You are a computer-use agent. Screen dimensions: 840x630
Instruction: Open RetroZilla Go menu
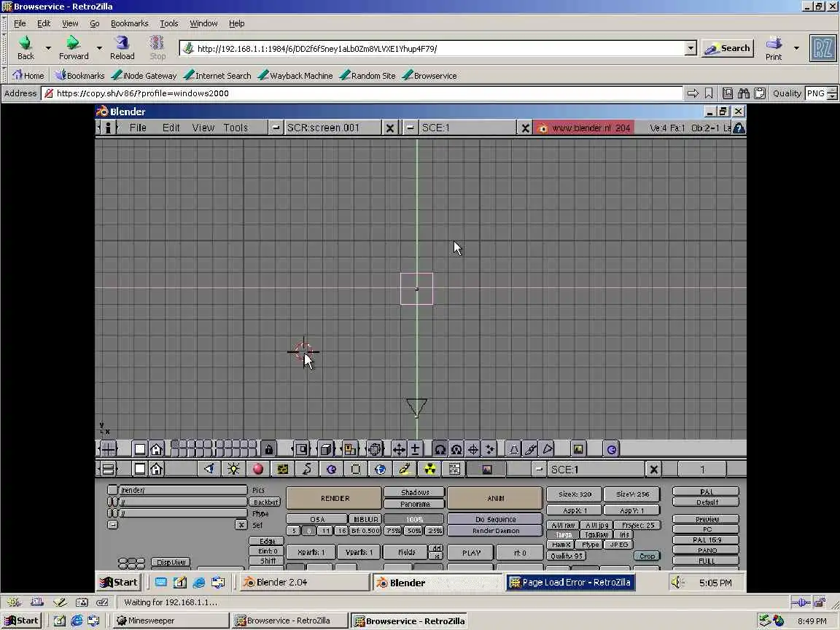click(x=94, y=23)
